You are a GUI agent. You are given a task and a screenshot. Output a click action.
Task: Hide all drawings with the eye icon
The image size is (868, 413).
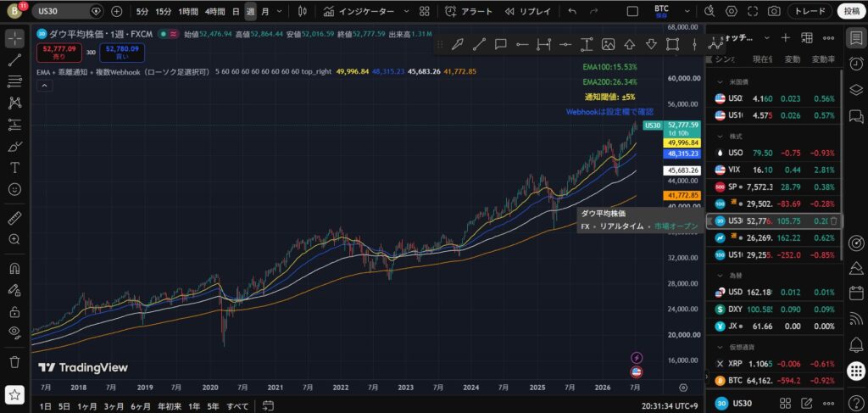[x=15, y=332]
